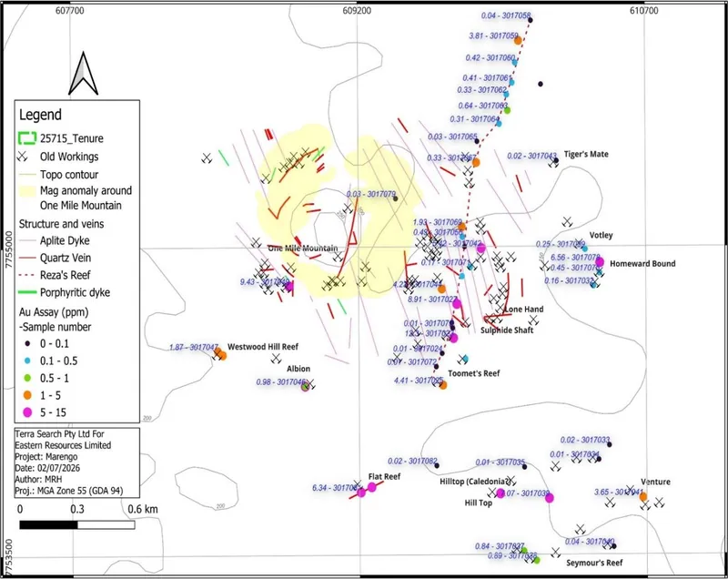Click the Westwood Hill Reef label
The width and height of the screenshot is (728, 579).
click(x=263, y=347)
